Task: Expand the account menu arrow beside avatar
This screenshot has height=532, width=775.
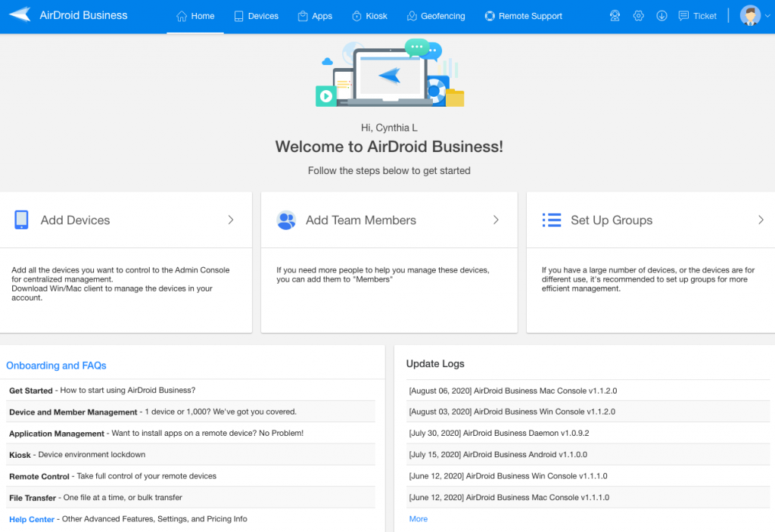Action: tap(767, 16)
